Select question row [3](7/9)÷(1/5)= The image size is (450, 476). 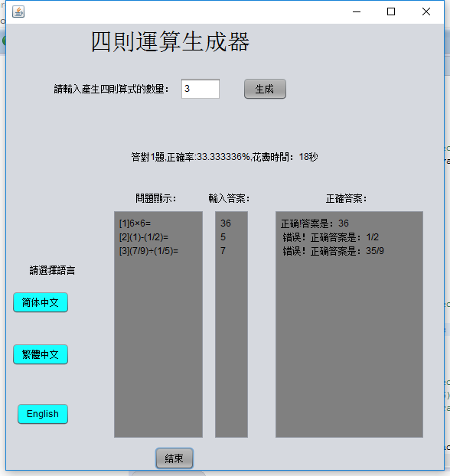[148, 251]
